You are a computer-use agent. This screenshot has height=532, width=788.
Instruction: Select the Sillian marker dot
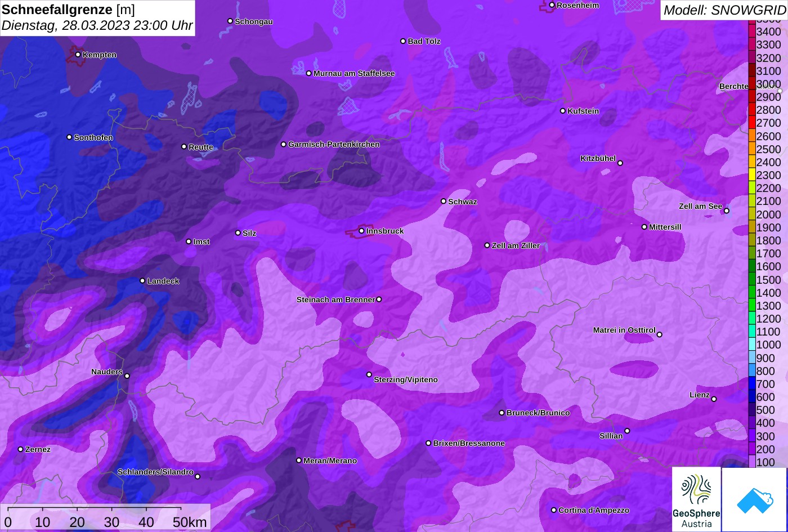[627, 431]
